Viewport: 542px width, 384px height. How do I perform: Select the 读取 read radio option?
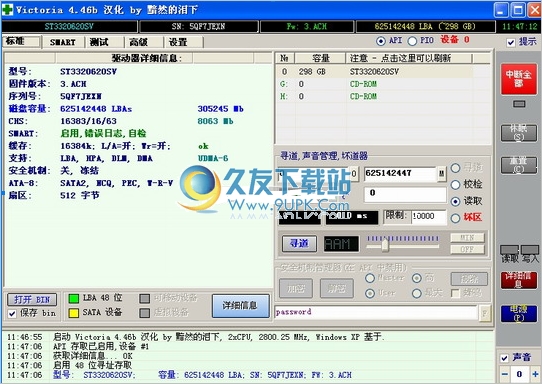pos(455,201)
